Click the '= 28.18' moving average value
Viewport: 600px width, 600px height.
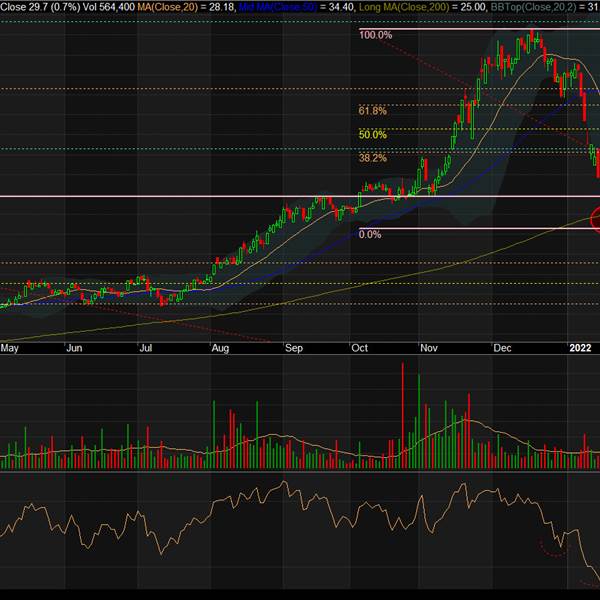coord(218,7)
